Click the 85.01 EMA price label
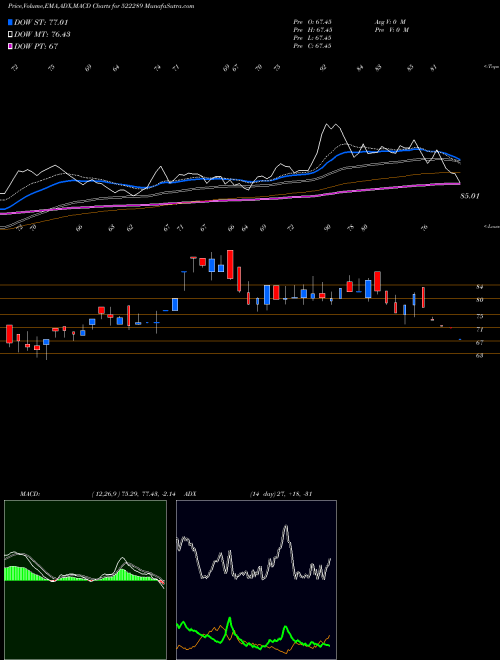 tap(470, 196)
